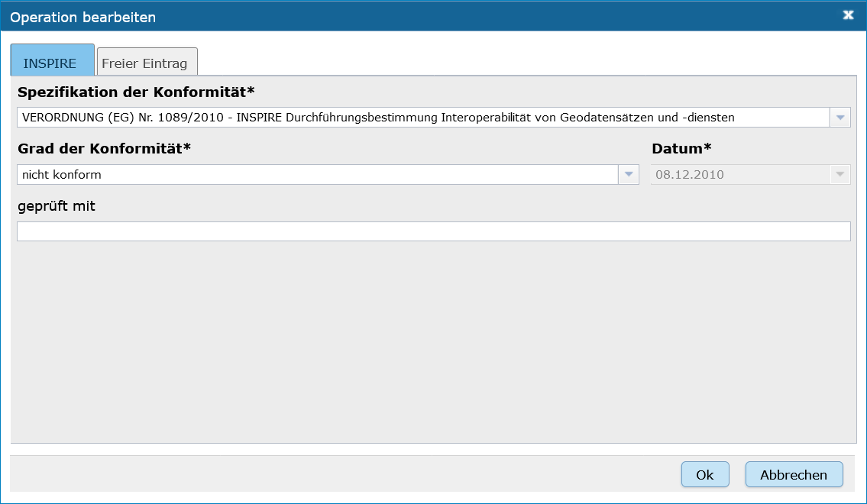This screenshot has width=867, height=504.
Task: Close the Operation bearbeiten dialog
Action: coord(848,15)
